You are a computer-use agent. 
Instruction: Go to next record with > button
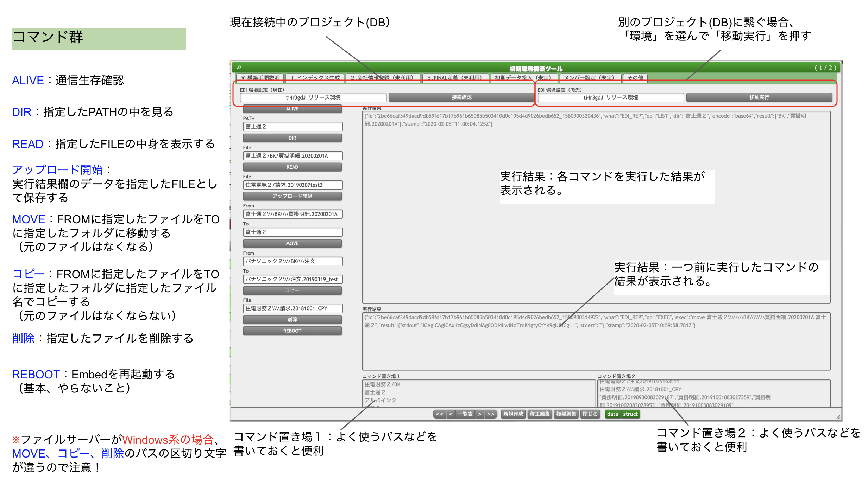(x=479, y=414)
